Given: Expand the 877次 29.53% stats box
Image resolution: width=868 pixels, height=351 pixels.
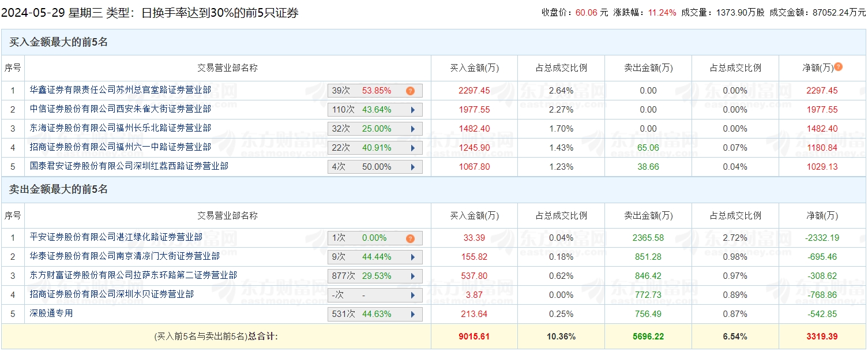Looking at the screenshot, I should click(x=375, y=276).
